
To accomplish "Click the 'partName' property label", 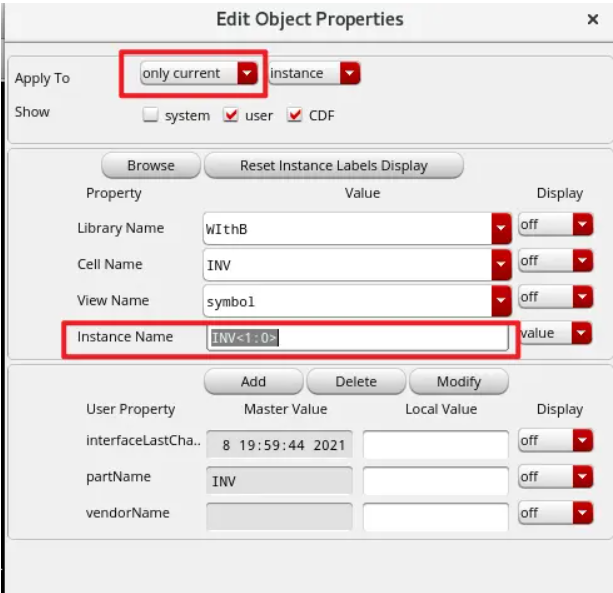I will [x=118, y=477].
